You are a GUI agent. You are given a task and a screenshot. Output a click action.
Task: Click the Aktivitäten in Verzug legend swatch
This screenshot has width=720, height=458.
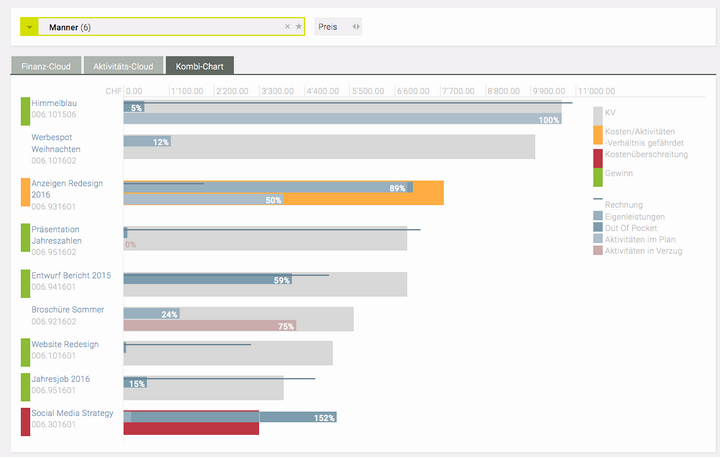click(x=598, y=250)
